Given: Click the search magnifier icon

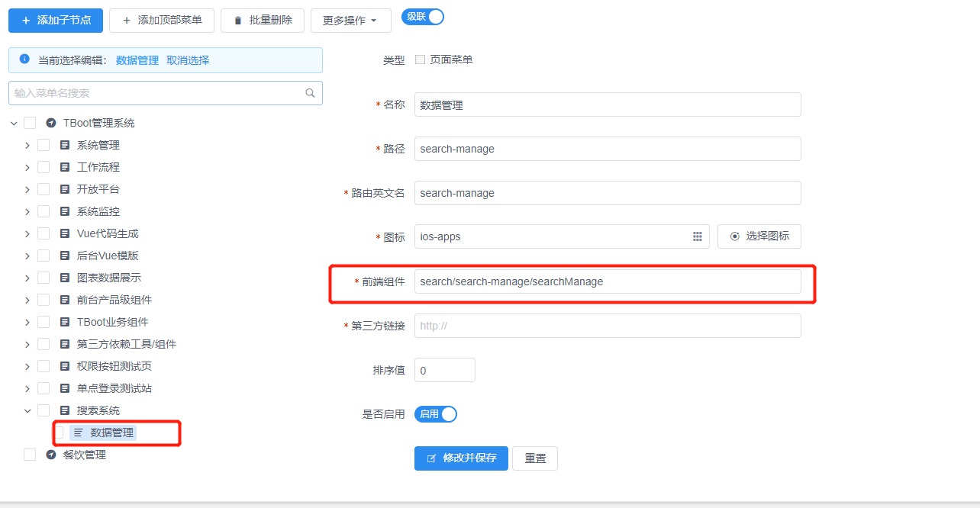Looking at the screenshot, I should [x=310, y=93].
